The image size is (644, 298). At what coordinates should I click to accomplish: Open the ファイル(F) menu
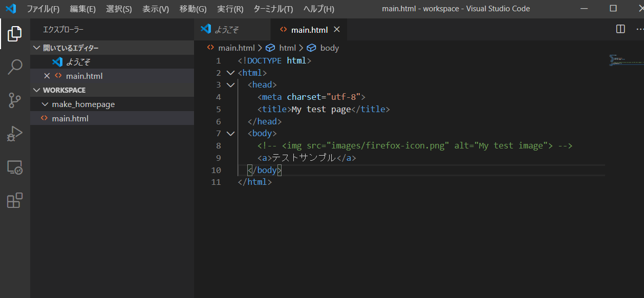click(x=43, y=9)
